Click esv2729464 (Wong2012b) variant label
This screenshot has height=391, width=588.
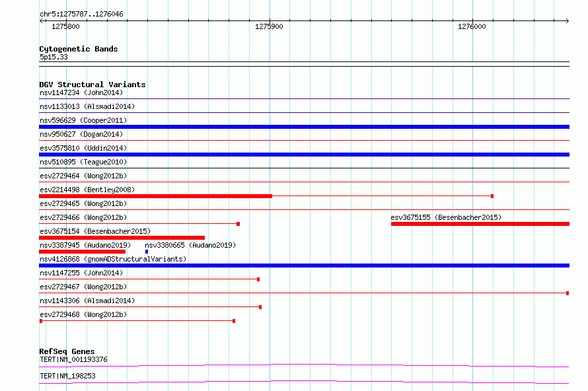pos(83,176)
